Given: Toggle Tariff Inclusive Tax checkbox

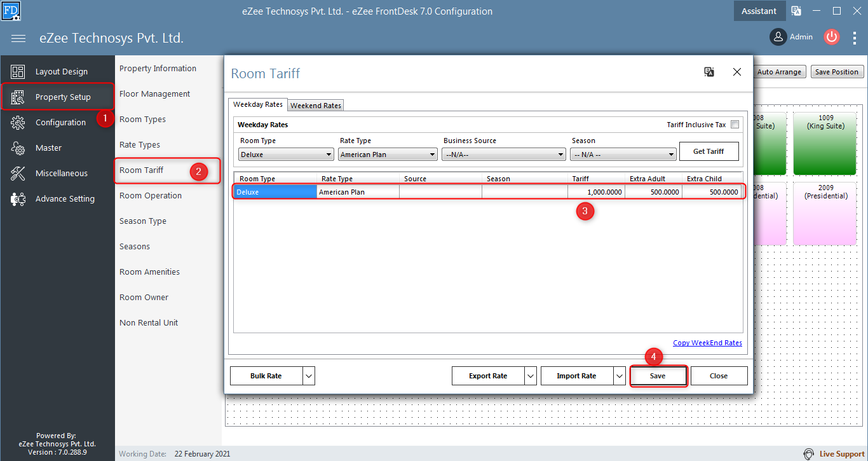Looking at the screenshot, I should (x=735, y=125).
